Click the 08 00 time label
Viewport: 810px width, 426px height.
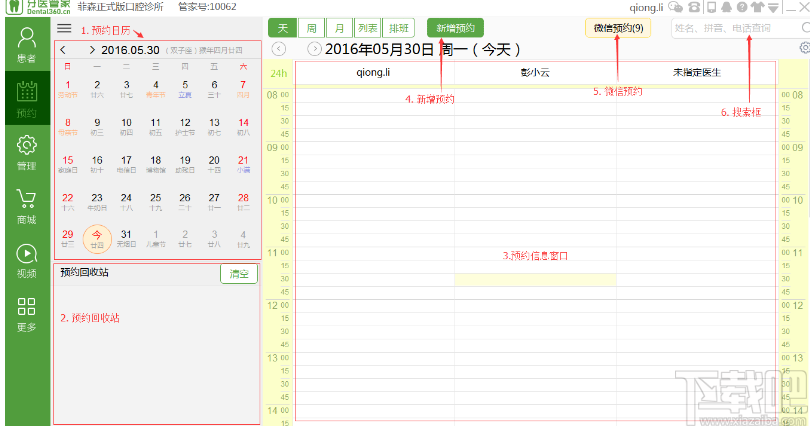(278, 95)
